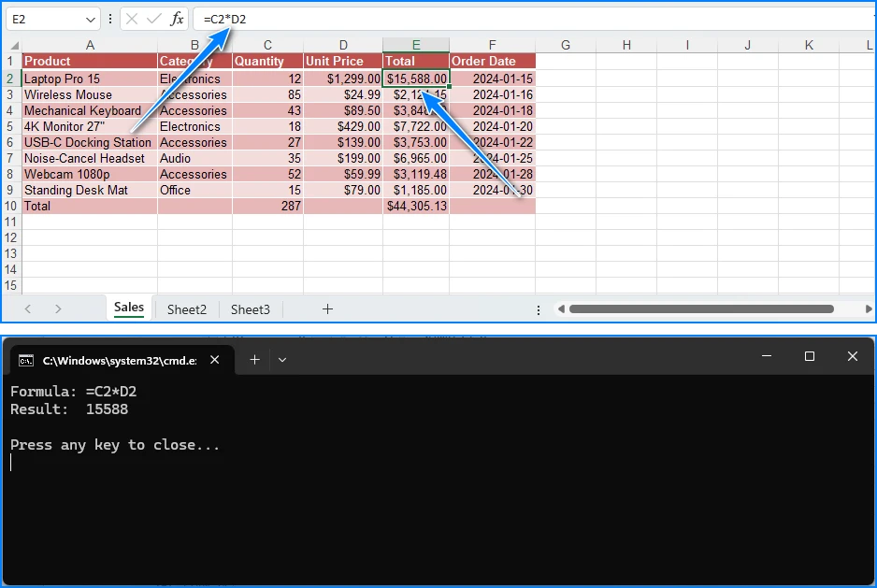Click the horizontal scrollbar right arrow
877x588 pixels.
[x=868, y=308]
